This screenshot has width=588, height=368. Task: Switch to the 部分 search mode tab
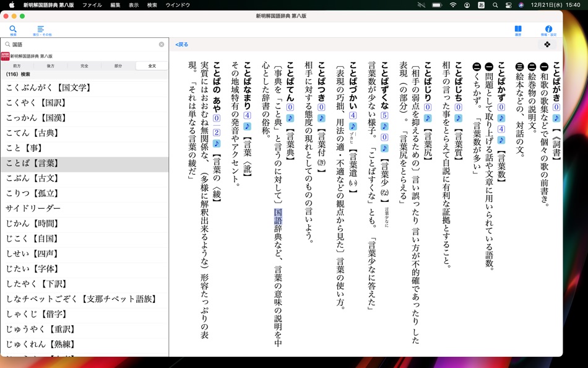118,66
